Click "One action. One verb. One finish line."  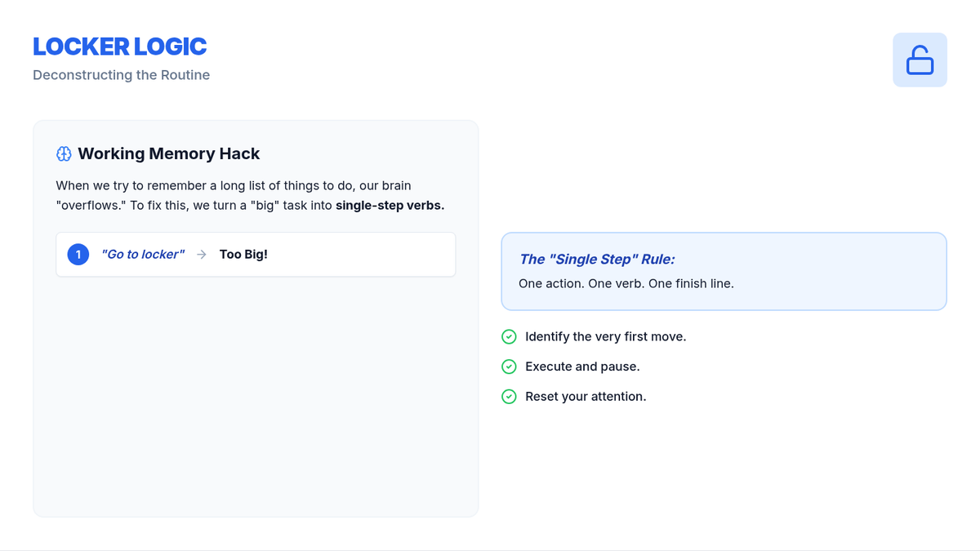(626, 284)
